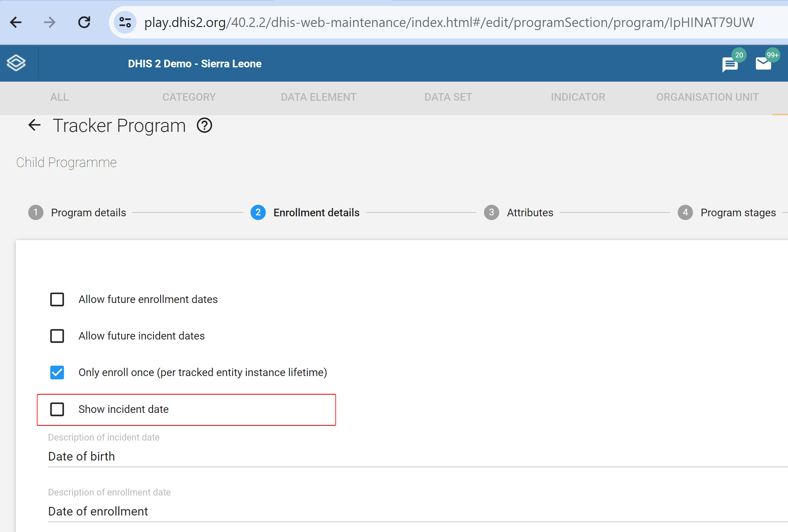Open help icon next to Tracker Program

(205, 125)
